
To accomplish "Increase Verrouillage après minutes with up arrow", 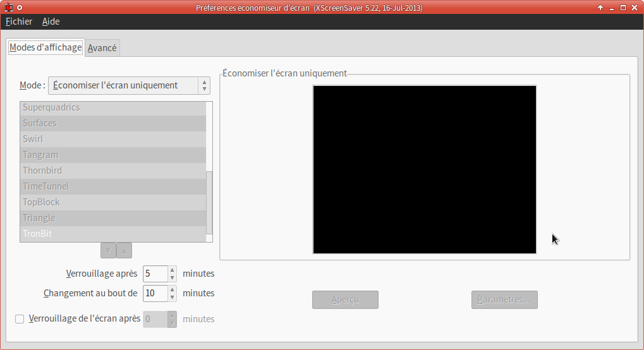I will 172,270.
